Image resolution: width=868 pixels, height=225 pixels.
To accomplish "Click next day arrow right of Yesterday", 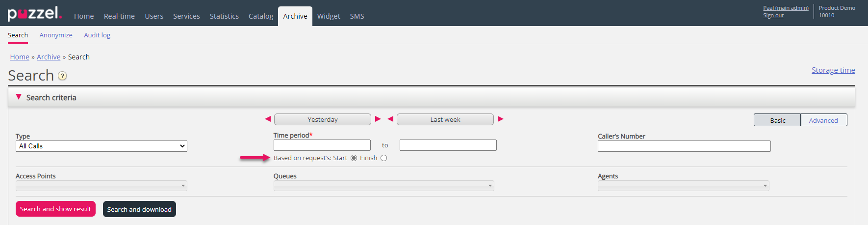I will tap(378, 119).
